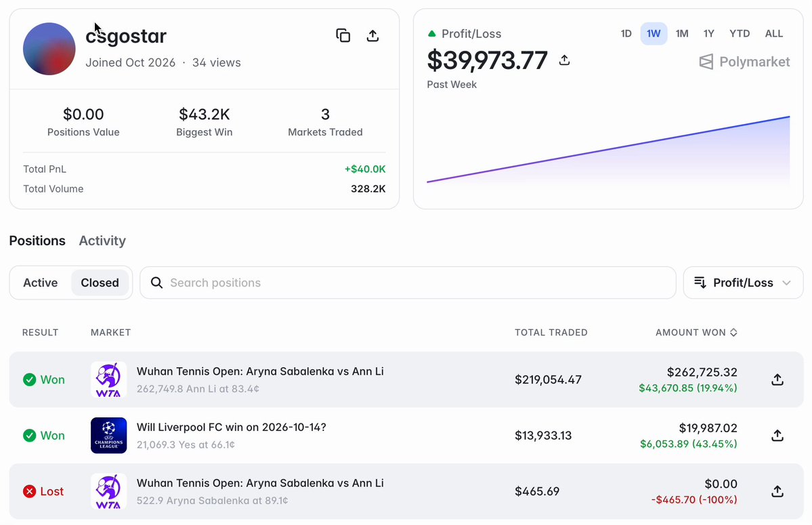Share the Liverpool FC position
Image resolution: width=812 pixels, height=525 pixels.
point(777,436)
